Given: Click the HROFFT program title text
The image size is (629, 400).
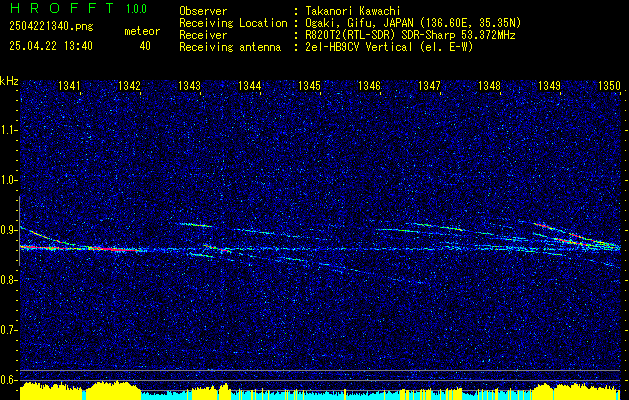Looking at the screenshot, I should pyautogui.click(x=62, y=8).
